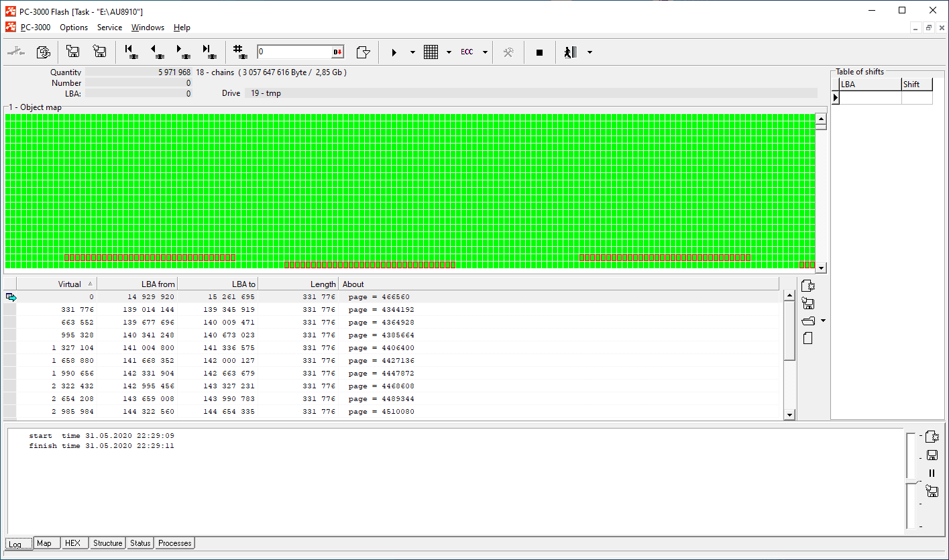Click the first floppy save icon in the toolbar
Image resolution: width=949 pixels, height=560 pixels.
coord(73,52)
